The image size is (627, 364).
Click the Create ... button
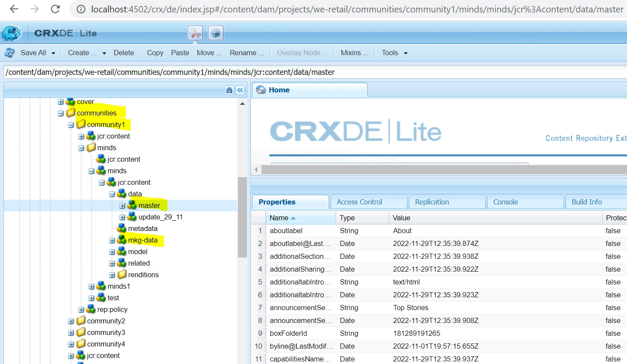tap(82, 53)
